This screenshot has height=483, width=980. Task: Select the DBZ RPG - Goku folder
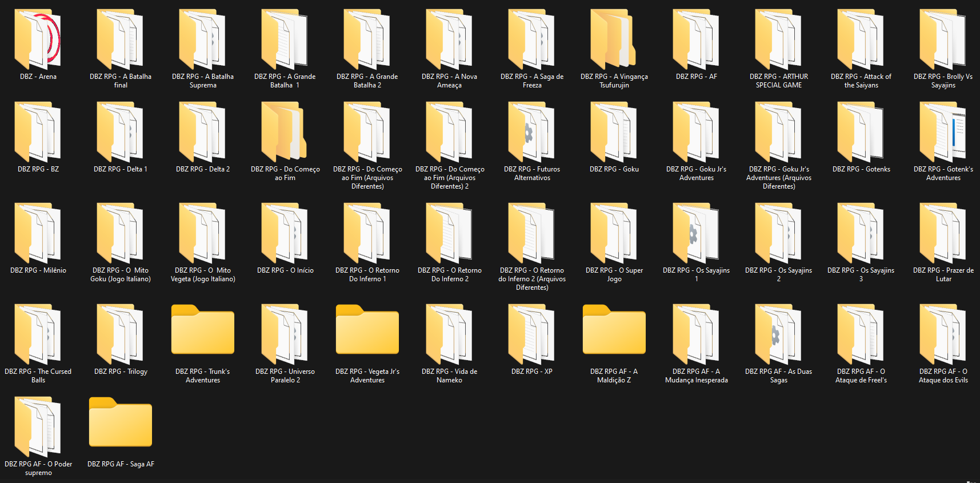coord(614,132)
